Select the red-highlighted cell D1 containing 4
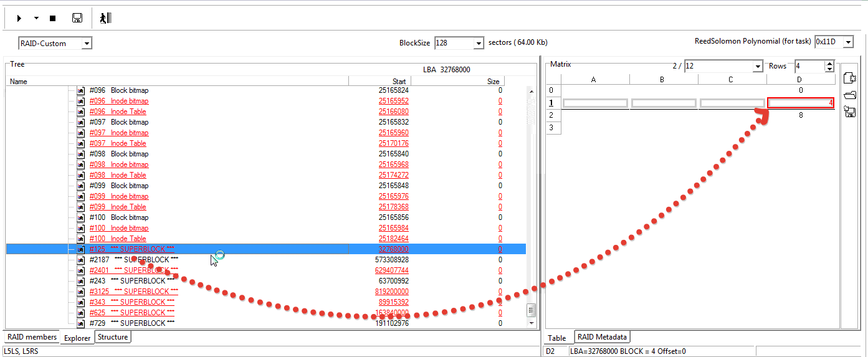This screenshot has height=357, width=868. (801, 103)
